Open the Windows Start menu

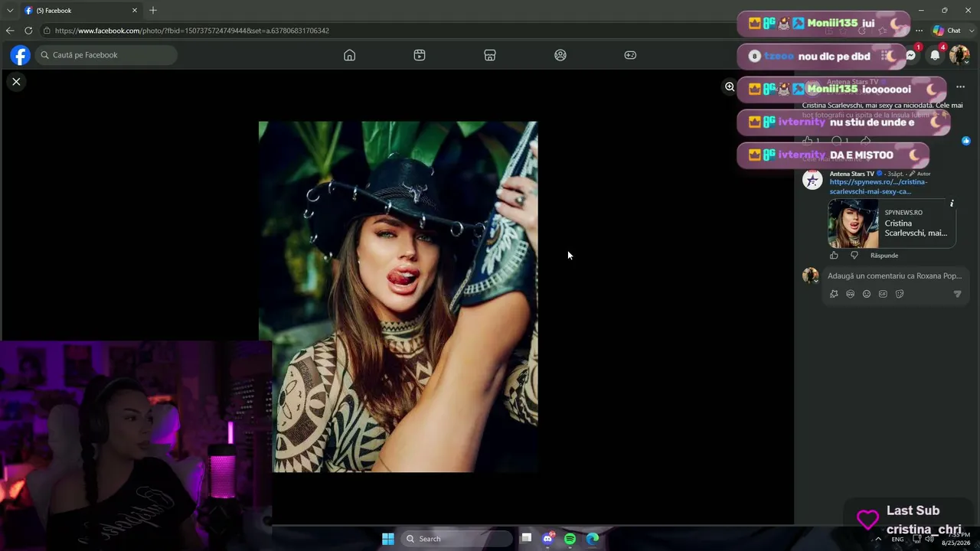coord(388,539)
